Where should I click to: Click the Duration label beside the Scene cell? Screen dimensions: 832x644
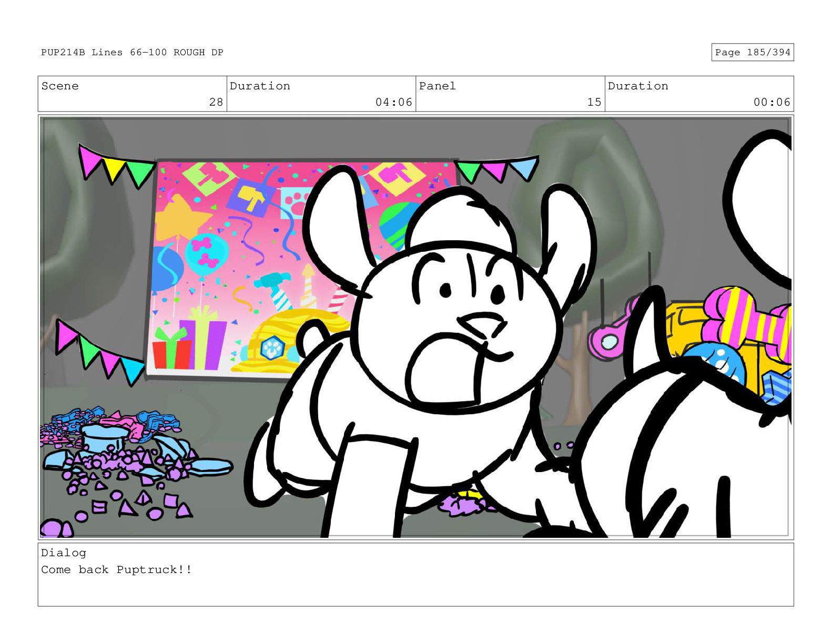point(260,86)
